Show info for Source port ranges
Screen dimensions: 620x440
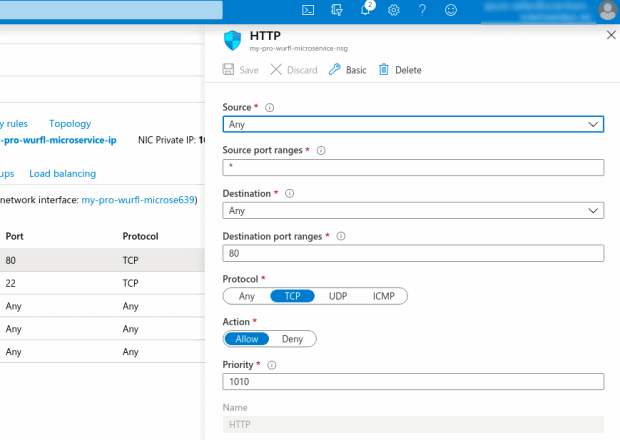pyautogui.click(x=321, y=150)
